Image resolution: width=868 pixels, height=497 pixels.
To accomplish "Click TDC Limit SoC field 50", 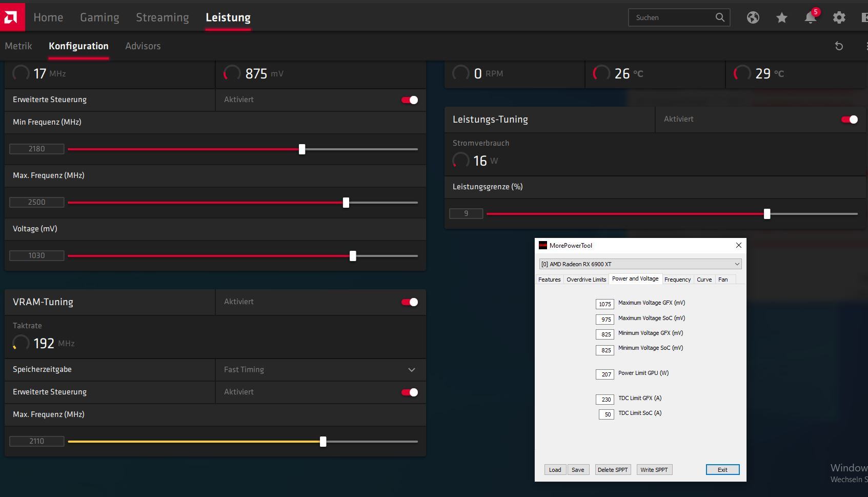I will pyautogui.click(x=607, y=414).
